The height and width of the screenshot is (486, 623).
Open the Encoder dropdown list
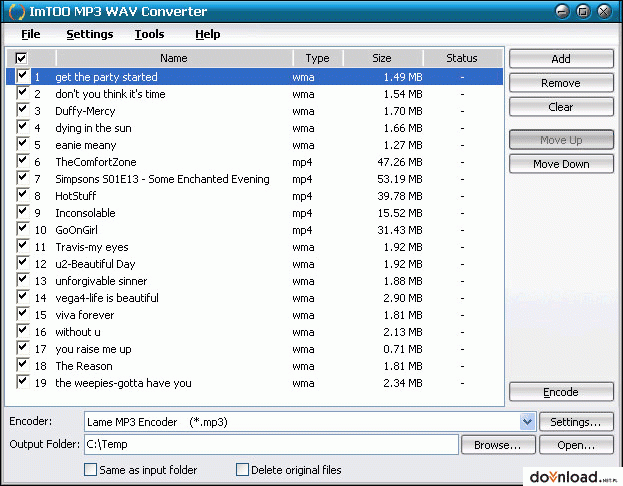coord(527,422)
